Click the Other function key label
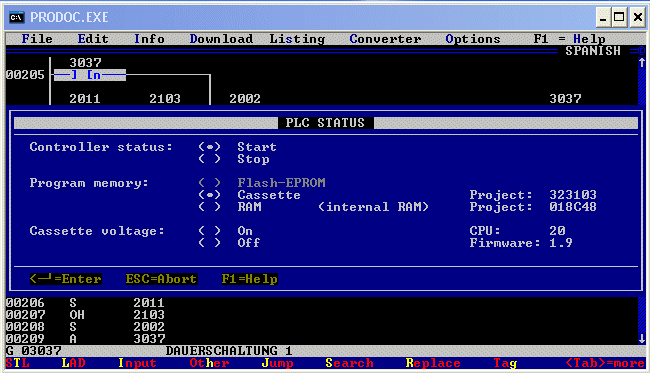 (209, 363)
